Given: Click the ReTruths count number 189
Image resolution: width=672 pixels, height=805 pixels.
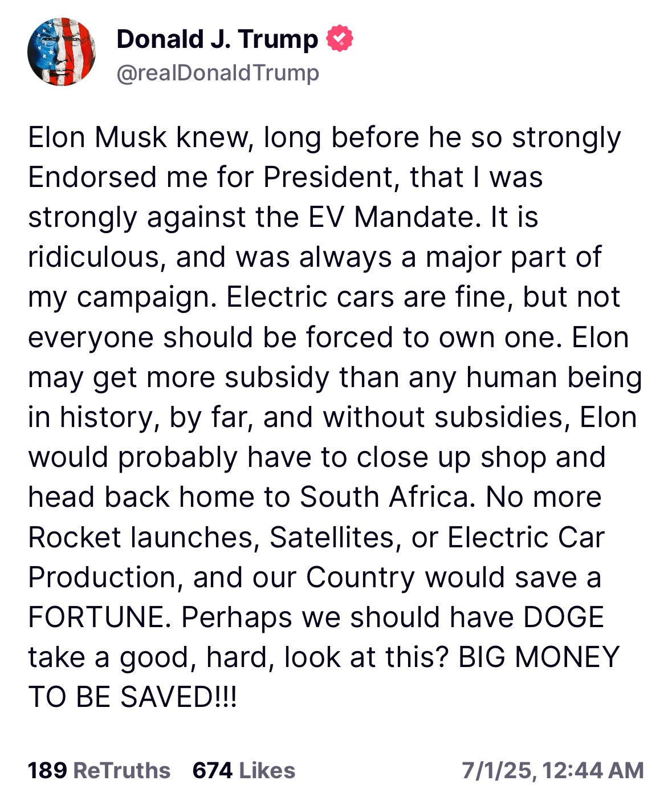Looking at the screenshot, I should (x=48, y=771).
